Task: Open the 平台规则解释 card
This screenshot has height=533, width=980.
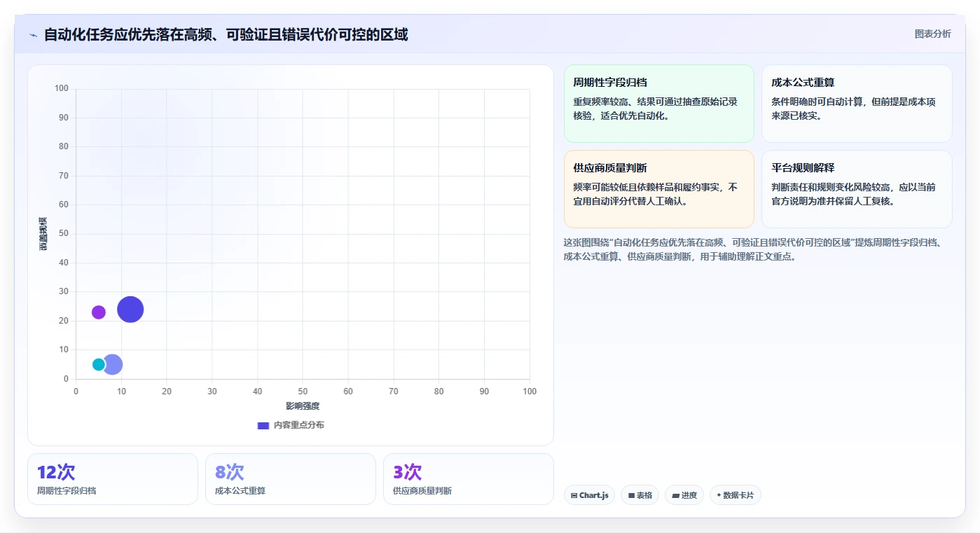Action: pyautogui.click(x=857, y=189)
